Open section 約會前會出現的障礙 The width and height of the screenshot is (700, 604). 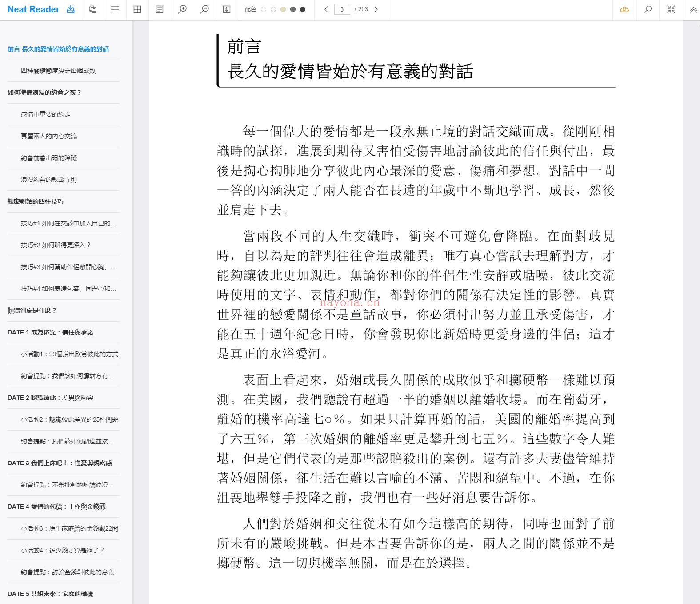point(49,158)
